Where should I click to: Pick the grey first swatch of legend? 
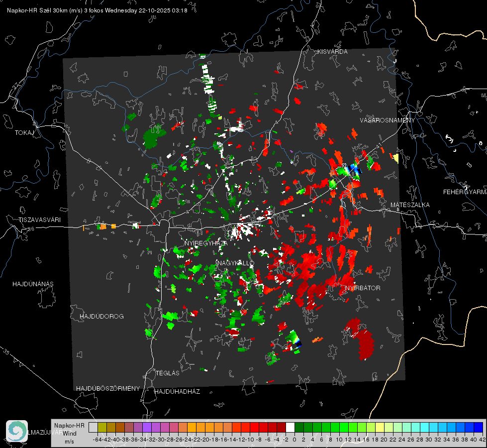tap(93, 427)
